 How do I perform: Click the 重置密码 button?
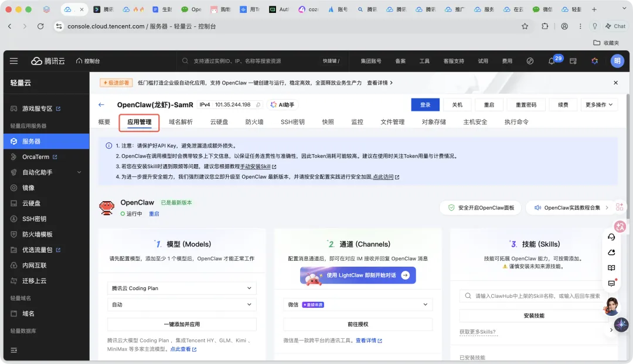tap(526, 104)
